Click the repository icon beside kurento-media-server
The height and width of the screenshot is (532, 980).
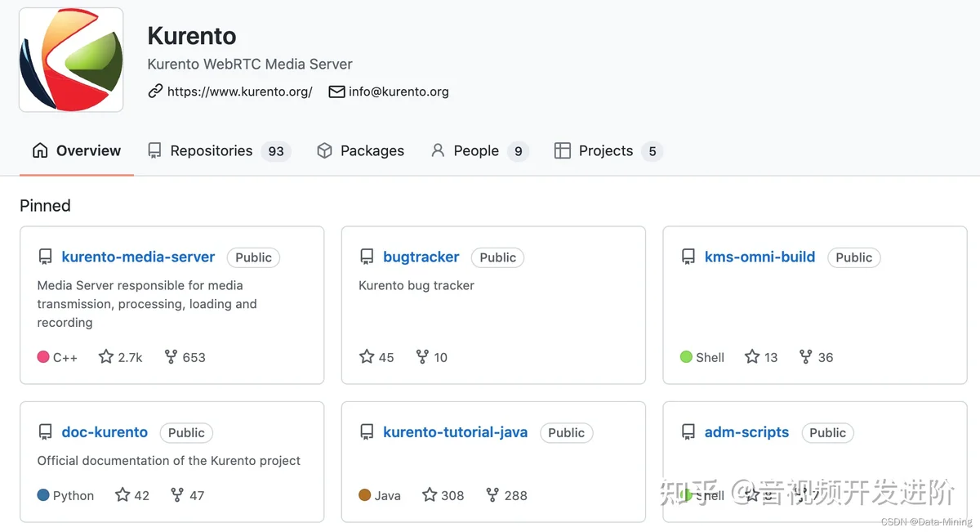coord(45,257)
